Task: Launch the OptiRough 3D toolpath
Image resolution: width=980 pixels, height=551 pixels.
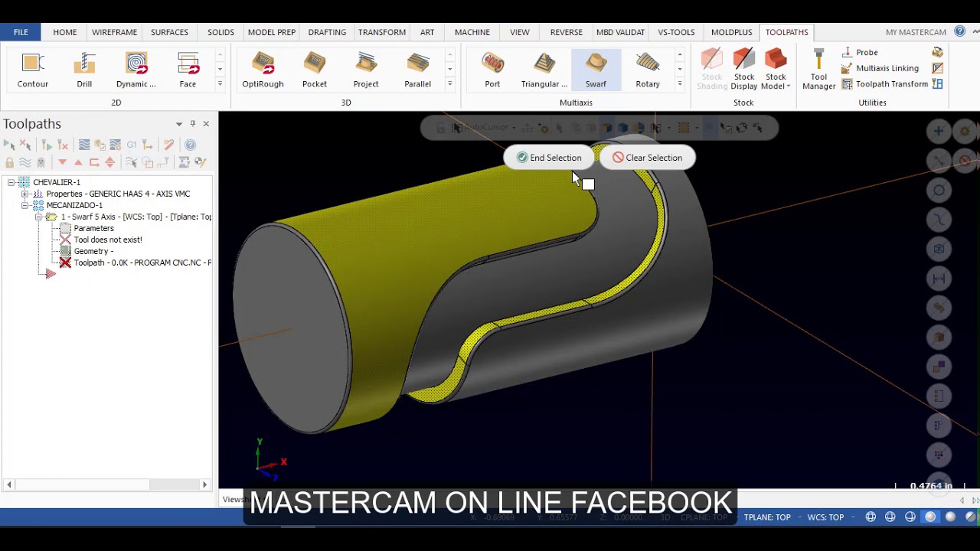Action: pos(263,70)
